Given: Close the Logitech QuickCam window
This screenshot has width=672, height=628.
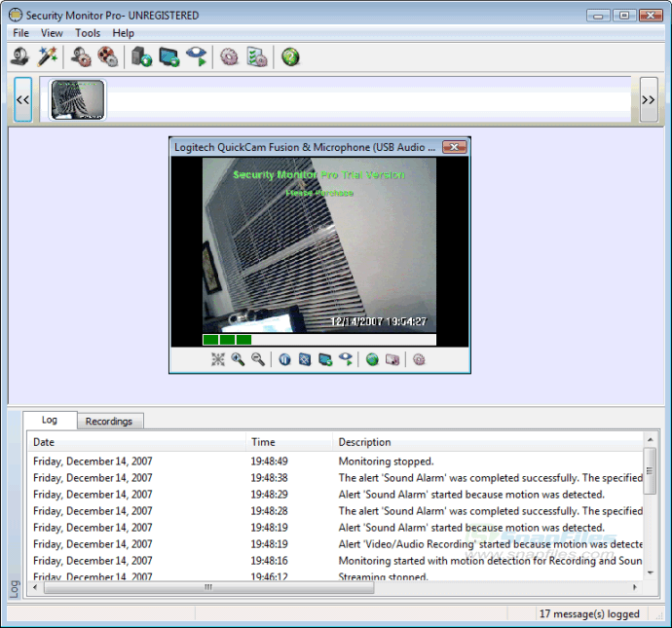Looking at the screenshot, I should tap(454, 147).
